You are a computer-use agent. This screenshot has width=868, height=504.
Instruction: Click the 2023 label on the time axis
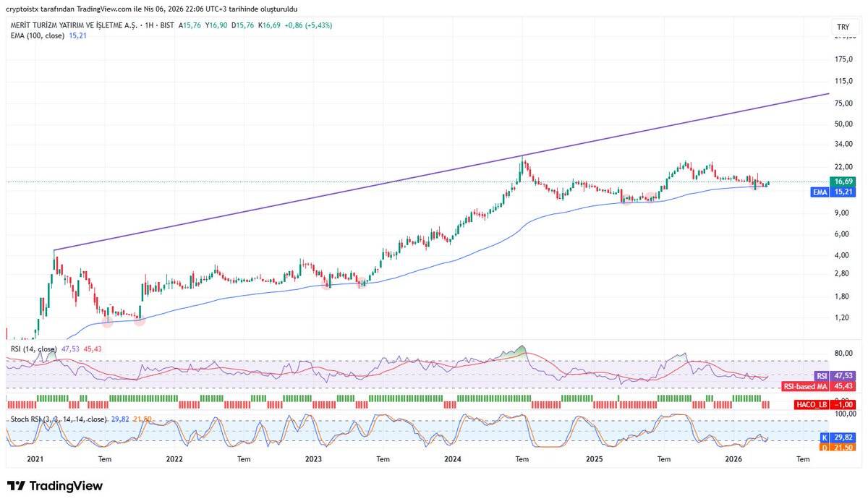(312, 459)
